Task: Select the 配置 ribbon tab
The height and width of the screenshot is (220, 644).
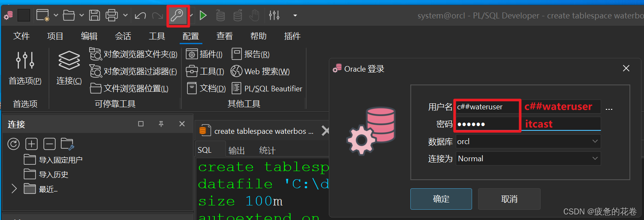Action: pyautogui.click(x=191, y=36)
